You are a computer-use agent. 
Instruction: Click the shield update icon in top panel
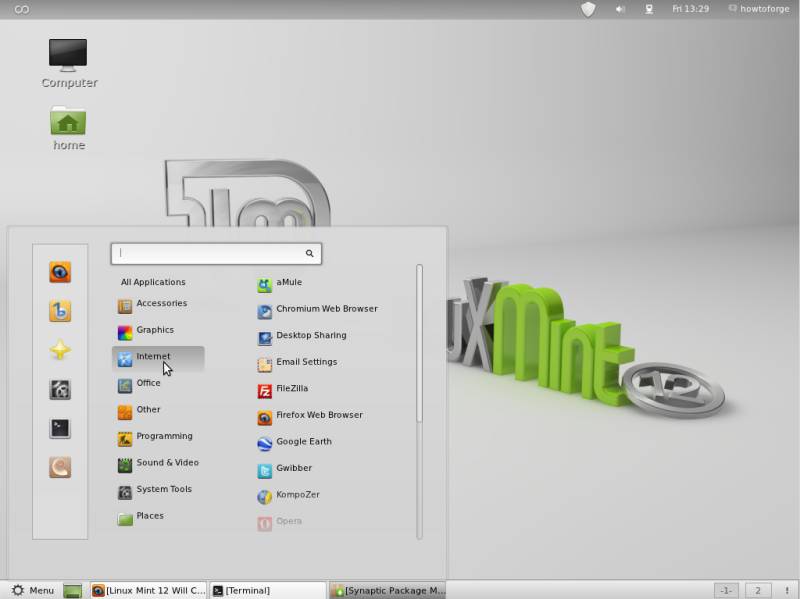[588, 9]
